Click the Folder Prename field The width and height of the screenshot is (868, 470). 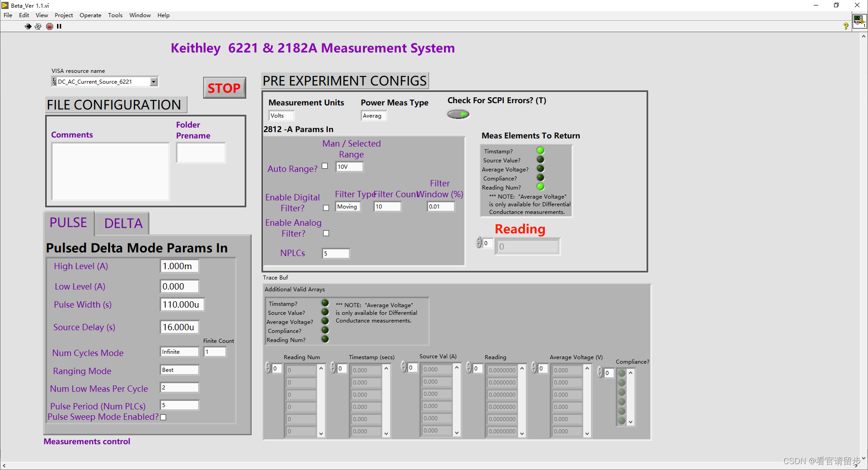tap(201, 152)
